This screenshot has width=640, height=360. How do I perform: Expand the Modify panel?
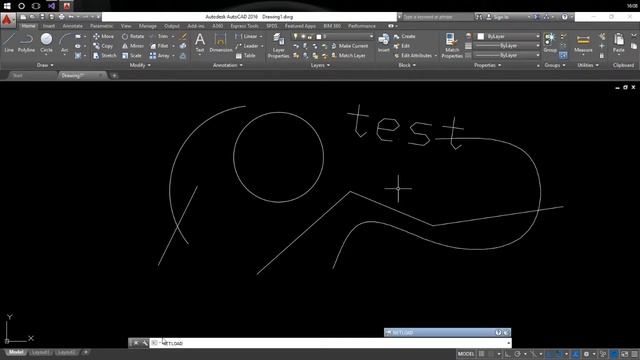click(x=140, y=65)
